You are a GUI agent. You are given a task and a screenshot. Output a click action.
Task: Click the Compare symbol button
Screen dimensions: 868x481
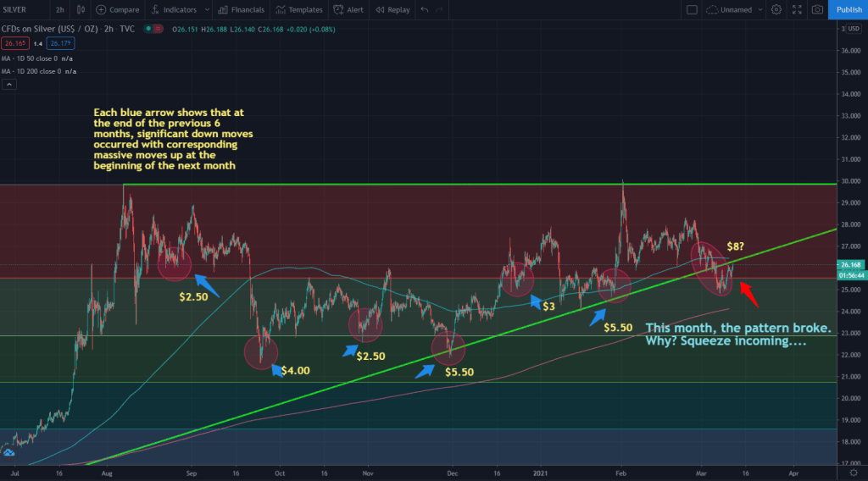point(118,10)
